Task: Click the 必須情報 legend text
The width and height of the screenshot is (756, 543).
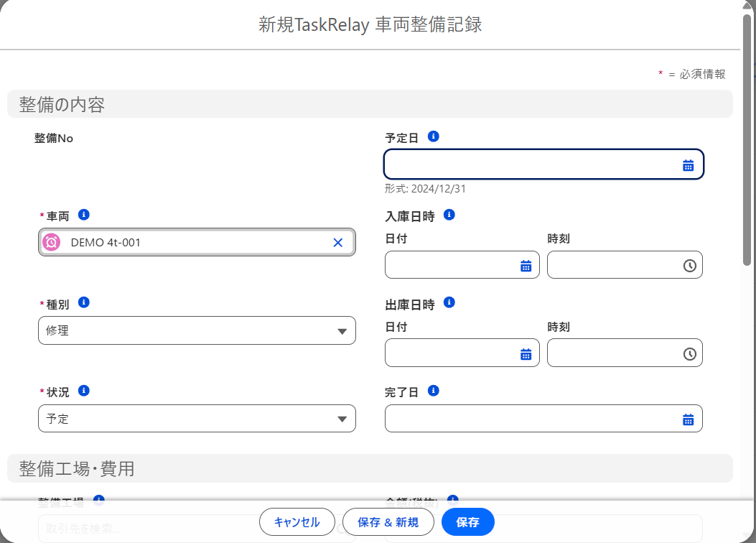Action: pos(702,74)
